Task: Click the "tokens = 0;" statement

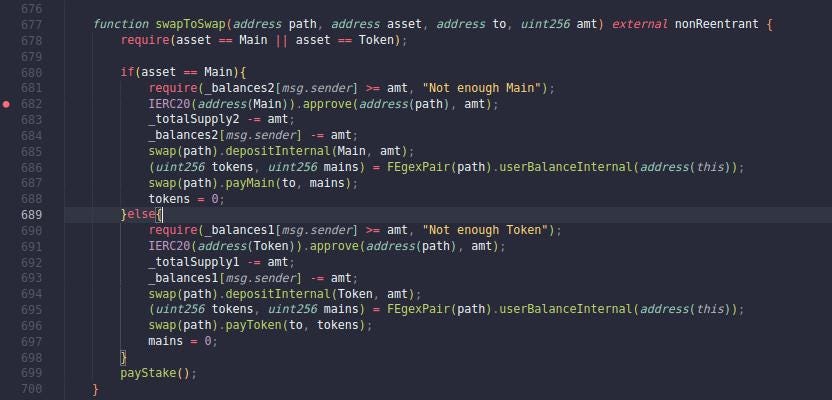Action: (x=187, y=199)
